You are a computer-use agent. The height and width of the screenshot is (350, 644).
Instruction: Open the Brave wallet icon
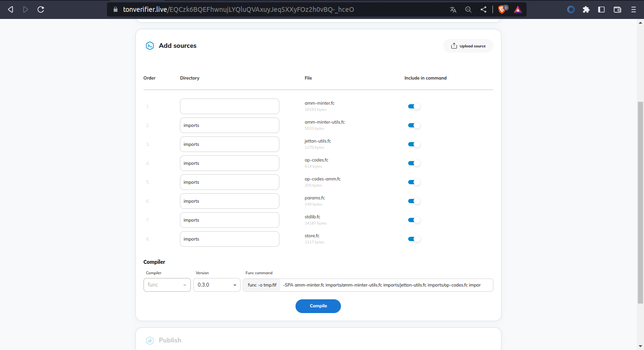617,9
